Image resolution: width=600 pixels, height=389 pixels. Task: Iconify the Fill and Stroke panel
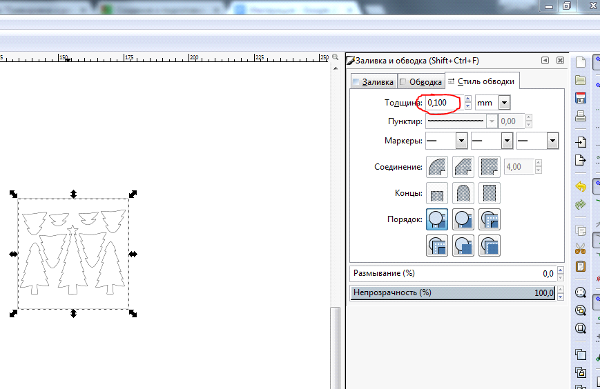coord(545,60)
